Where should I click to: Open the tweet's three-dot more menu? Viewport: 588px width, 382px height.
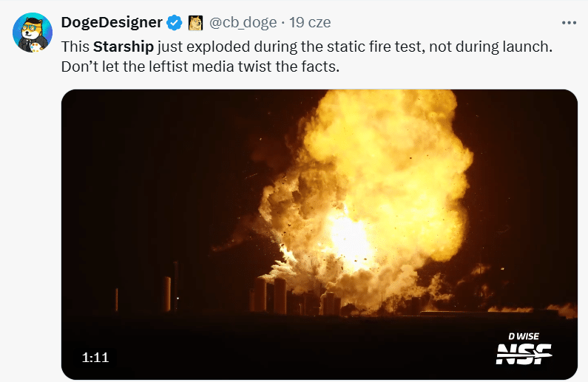pyautogui.click(x=568, y=23)
